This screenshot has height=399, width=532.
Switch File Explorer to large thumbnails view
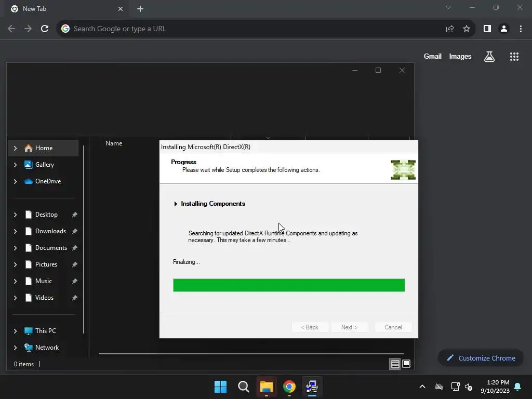(x=406, y=364)
